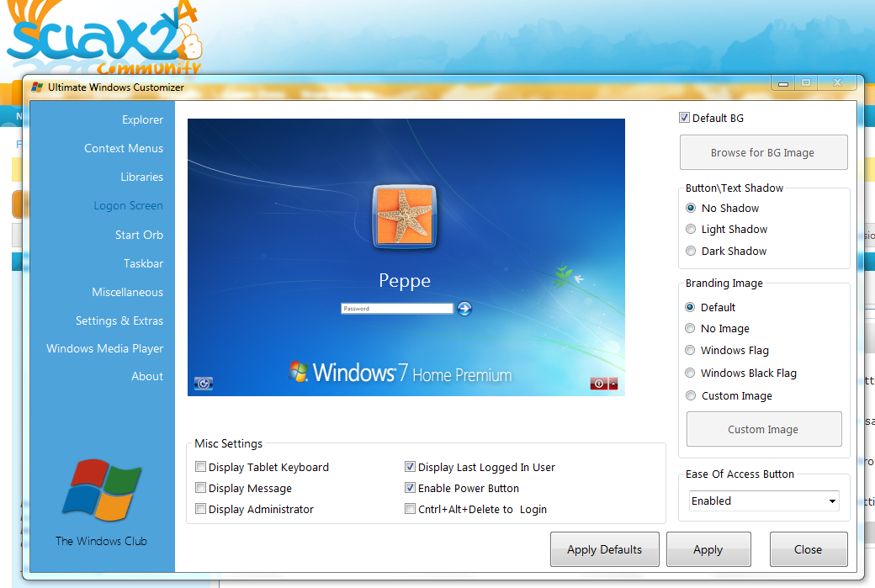Select No Shadow option
Viewport: 875px width, 588px height.
pos(691,208)
